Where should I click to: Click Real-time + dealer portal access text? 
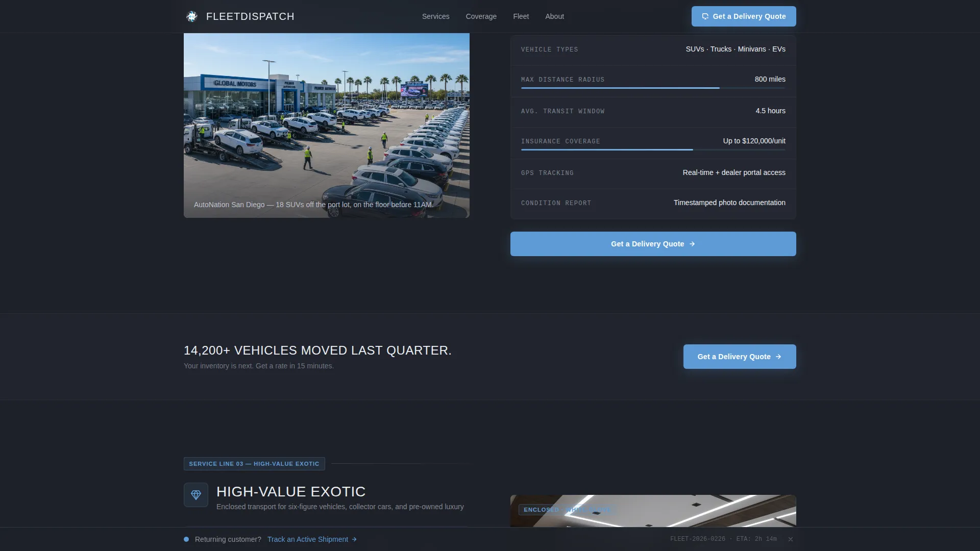tap(734, 172)
